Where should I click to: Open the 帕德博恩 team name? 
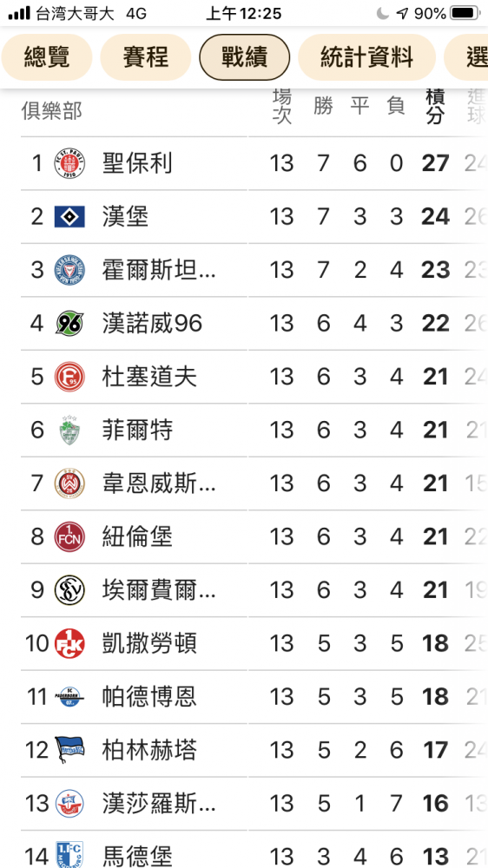(149, 697)
